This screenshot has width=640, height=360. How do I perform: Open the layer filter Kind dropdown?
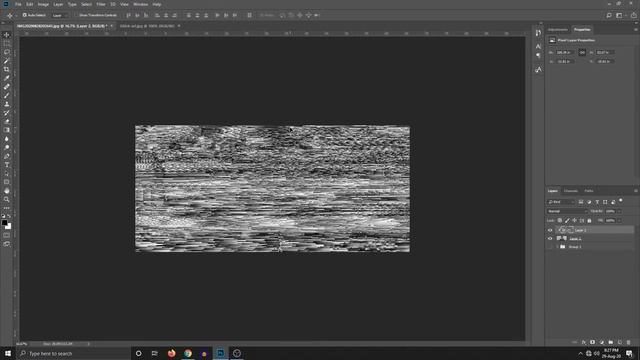click(561, 202)
